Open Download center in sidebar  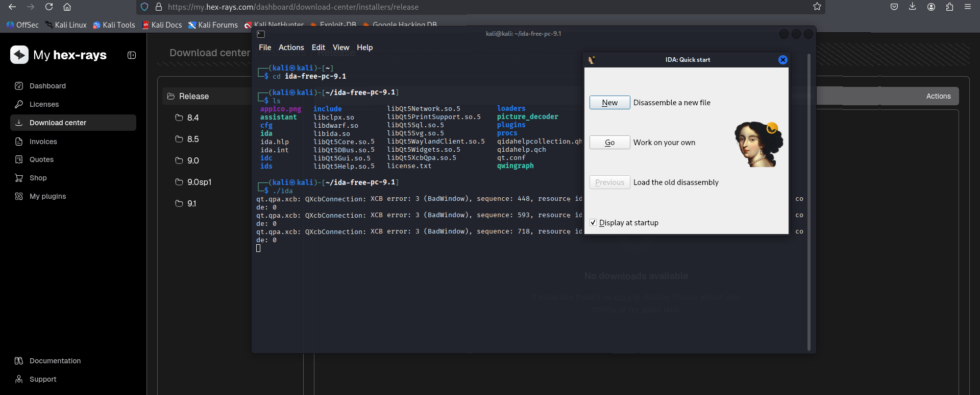pyautogui.click(x=73, y=123)
